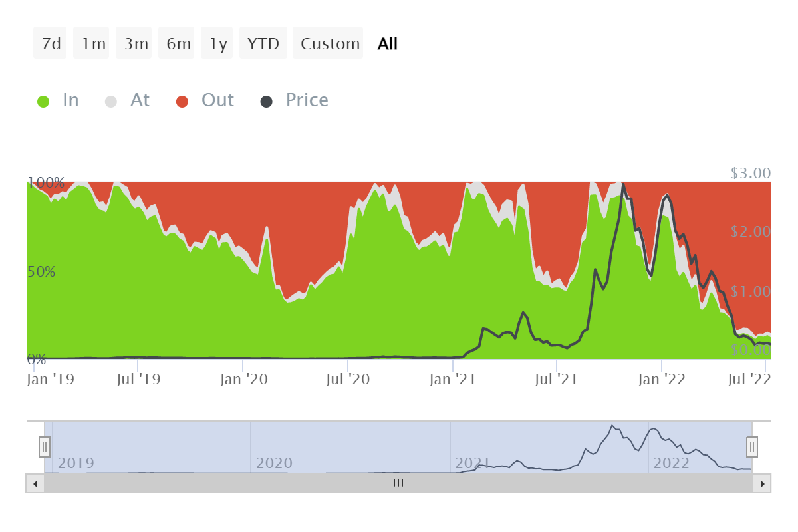Open the Custom date range picker
Image resolution: width=798 pixels, height=532 pixels.
[x=329, y=44]
